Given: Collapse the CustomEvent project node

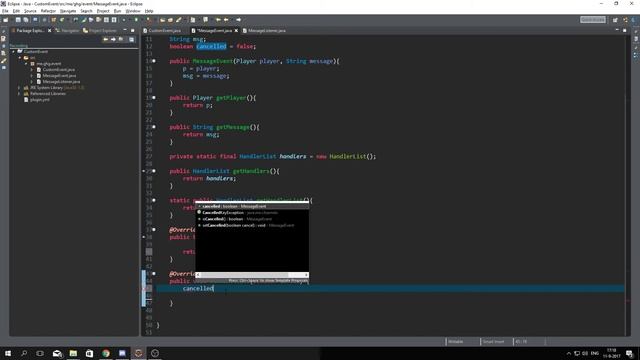Looking at the screenshot, I should pyautogui.click(x=13, y=52).
